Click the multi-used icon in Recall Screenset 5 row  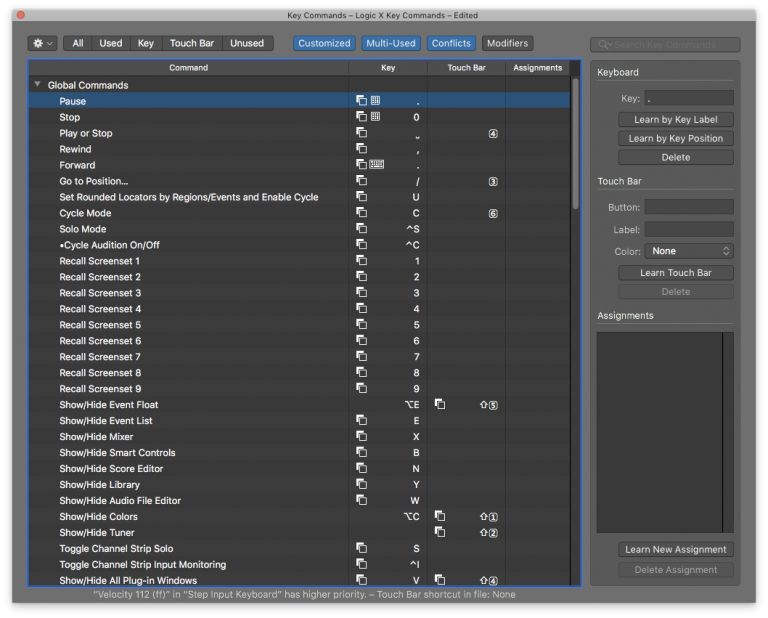click(361, 324)
